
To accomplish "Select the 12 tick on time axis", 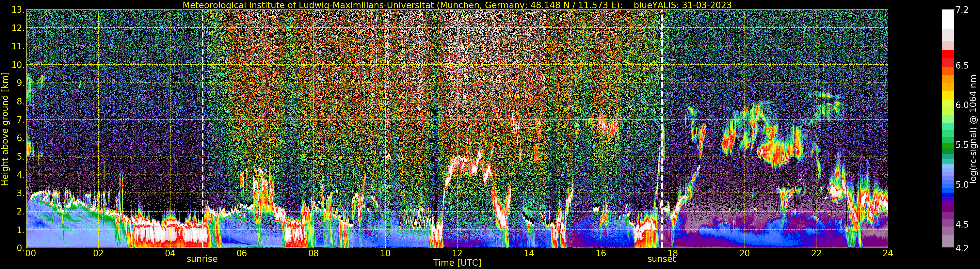I will (457, 253).
